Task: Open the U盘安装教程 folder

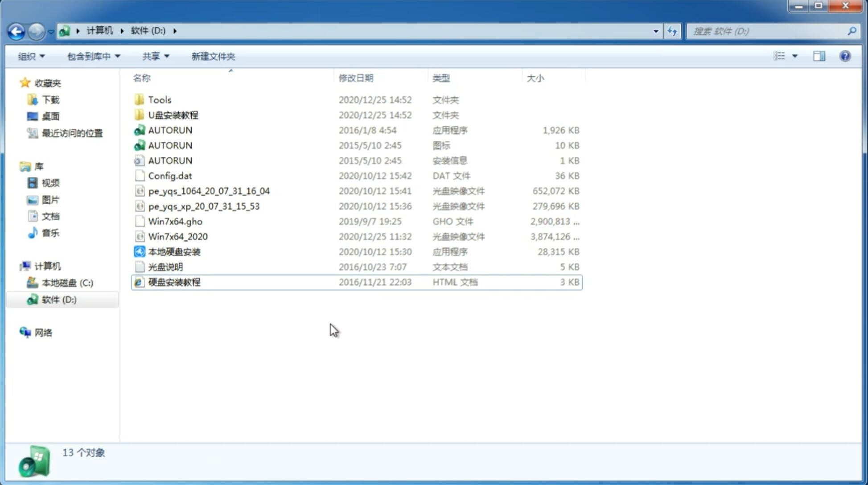Action: point(173,115)
